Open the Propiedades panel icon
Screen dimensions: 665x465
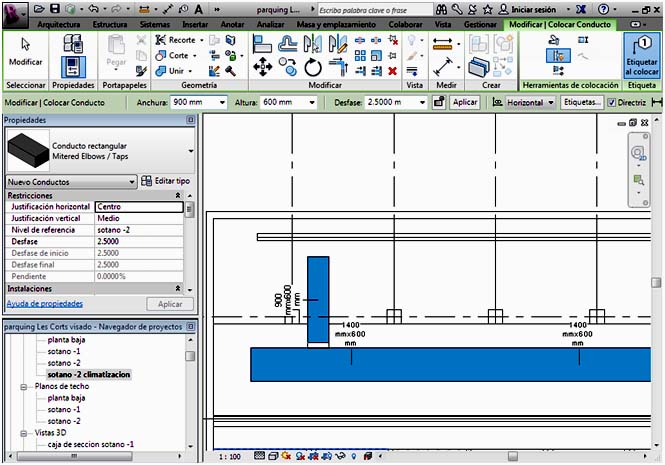coord(73,56)
